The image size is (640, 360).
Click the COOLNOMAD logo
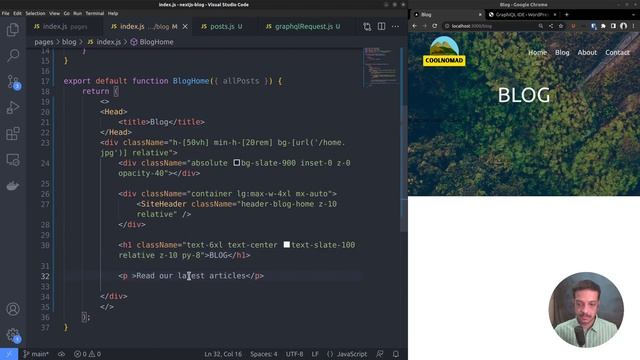tap(444, 51)
